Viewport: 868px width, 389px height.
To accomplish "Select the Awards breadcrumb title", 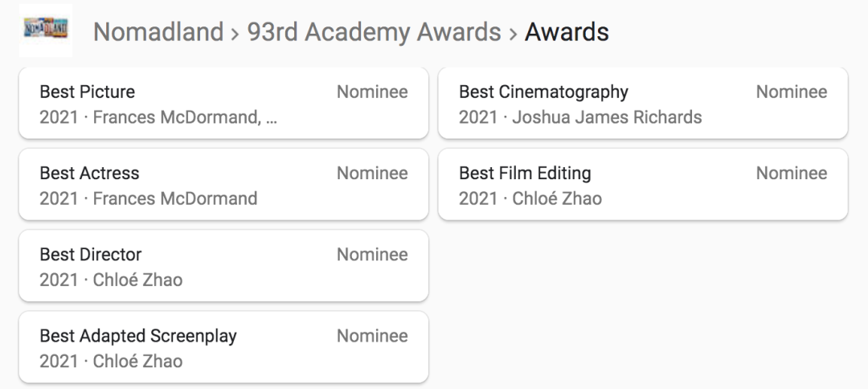I will [567, 32].
